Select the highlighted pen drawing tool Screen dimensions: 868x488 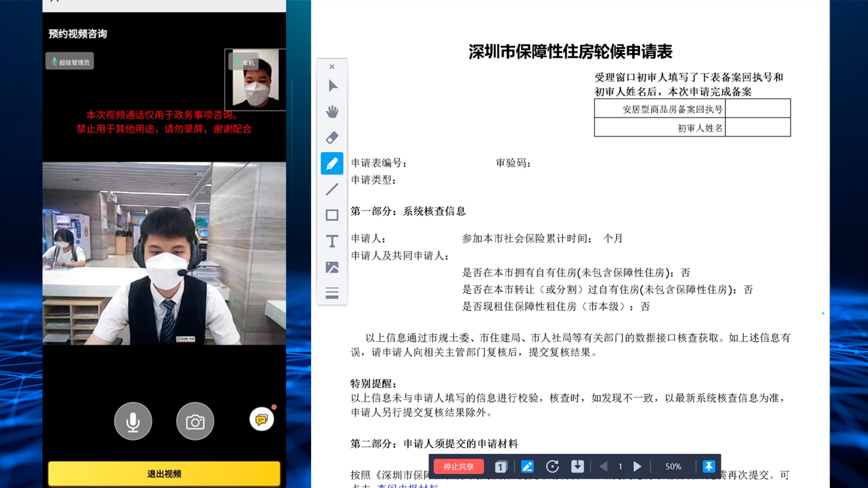[332, 163]
